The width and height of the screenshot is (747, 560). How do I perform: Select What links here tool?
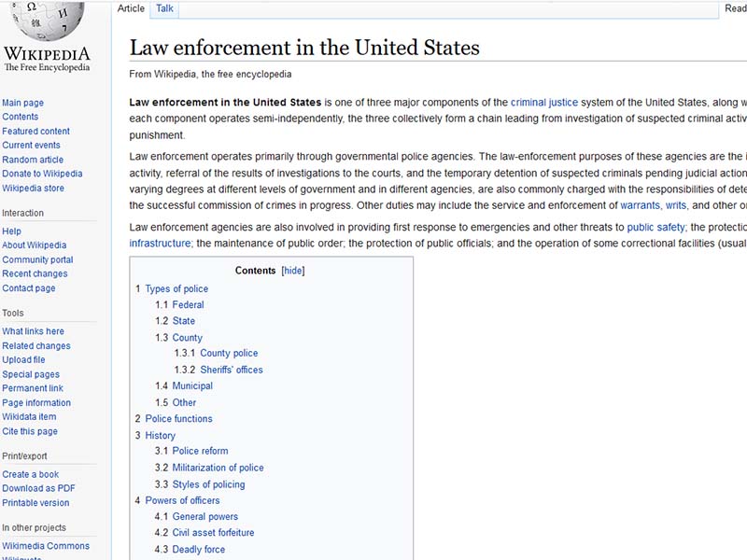pyautogui.click(x=34, y=331)
